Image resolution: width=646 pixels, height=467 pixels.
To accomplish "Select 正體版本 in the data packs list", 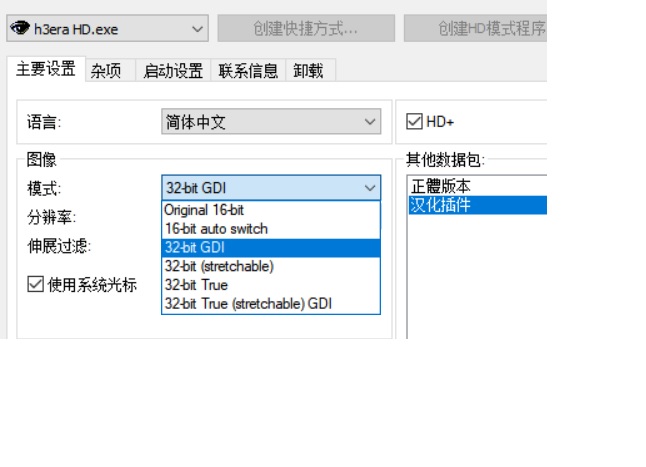I will (439, 187).
